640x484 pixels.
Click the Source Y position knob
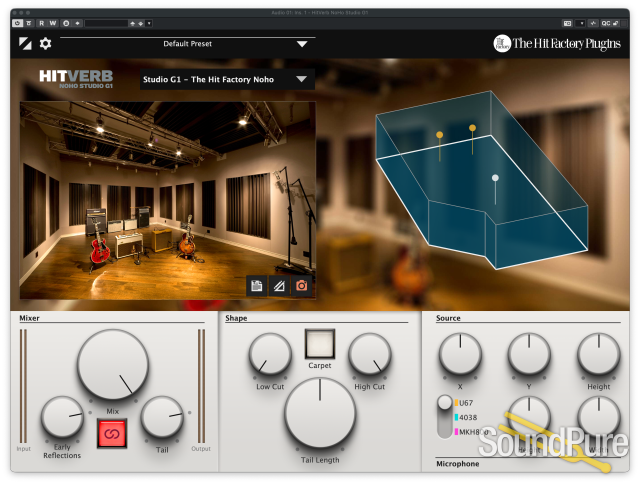coord(529,354)
